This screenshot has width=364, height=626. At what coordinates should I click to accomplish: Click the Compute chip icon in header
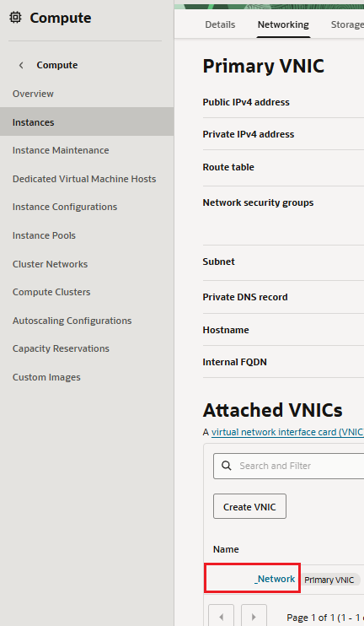tap(15, 18)
